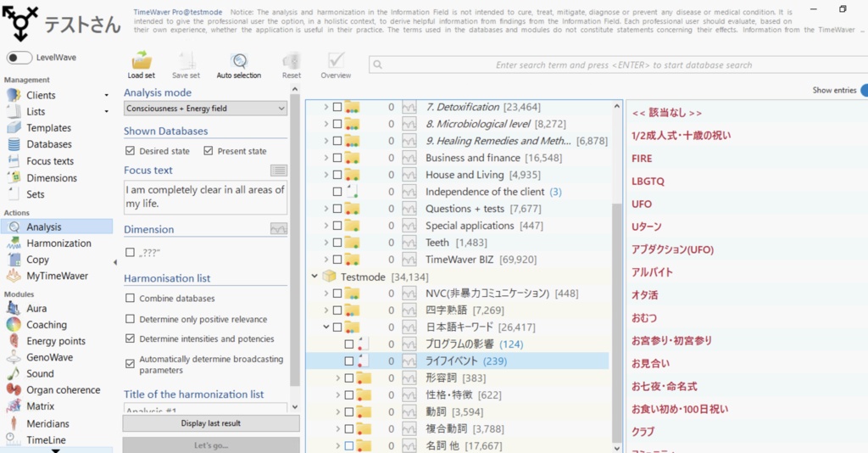Click the Reset toolbar icon
Screen dimensions: 868x453
[x=292, y=65]
